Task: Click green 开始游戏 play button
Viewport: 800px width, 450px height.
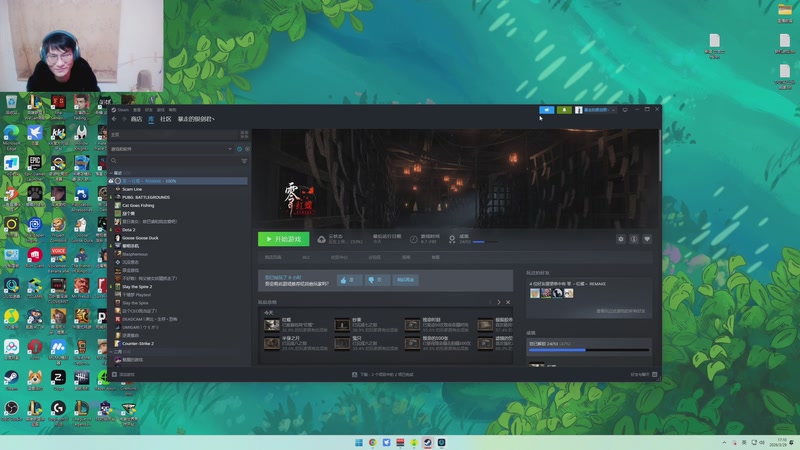Action: (x=284, y=239)
